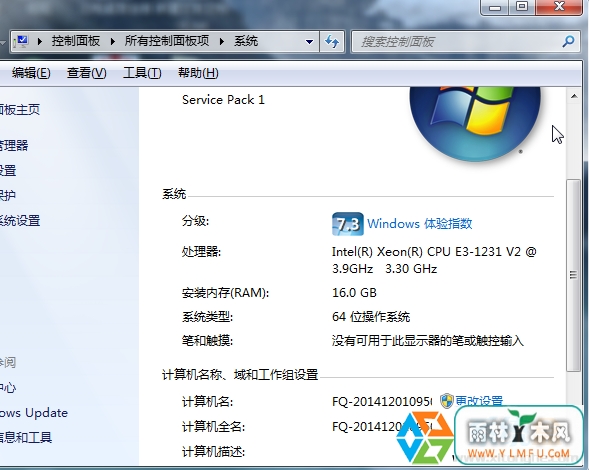The width and height of the screenshot is (589, 470).
Task: Click the 计算机名称、域和工作组设置 heading
Action: tap(240, 375)
